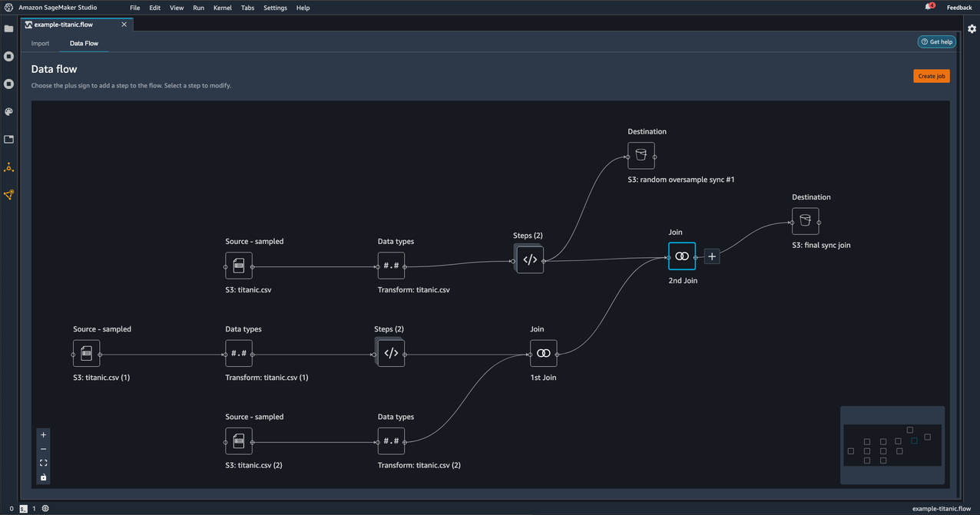The image size is (980, 515).
Task: Select the S3: titanic.csv (2) source node
Action: (239, 441)
